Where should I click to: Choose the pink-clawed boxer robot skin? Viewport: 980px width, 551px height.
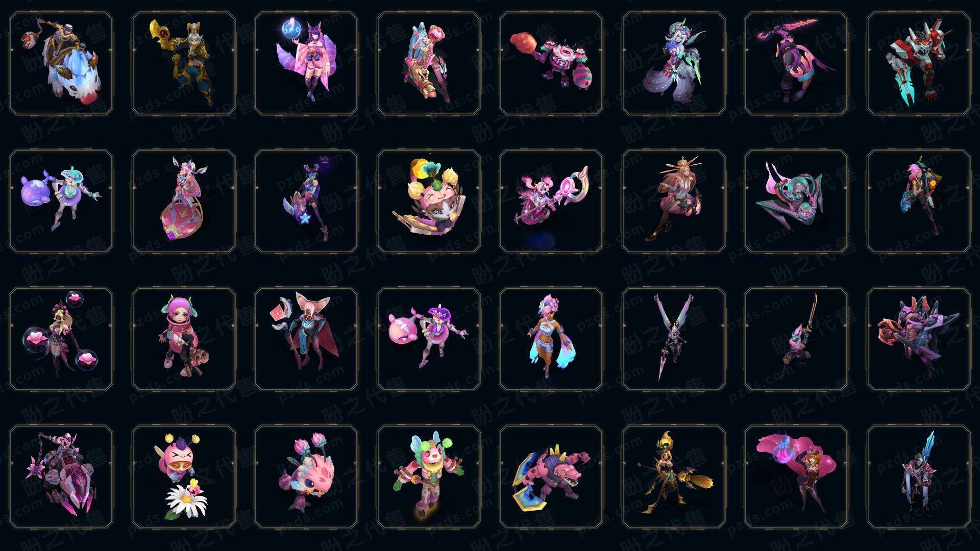[x=551, y=64]
